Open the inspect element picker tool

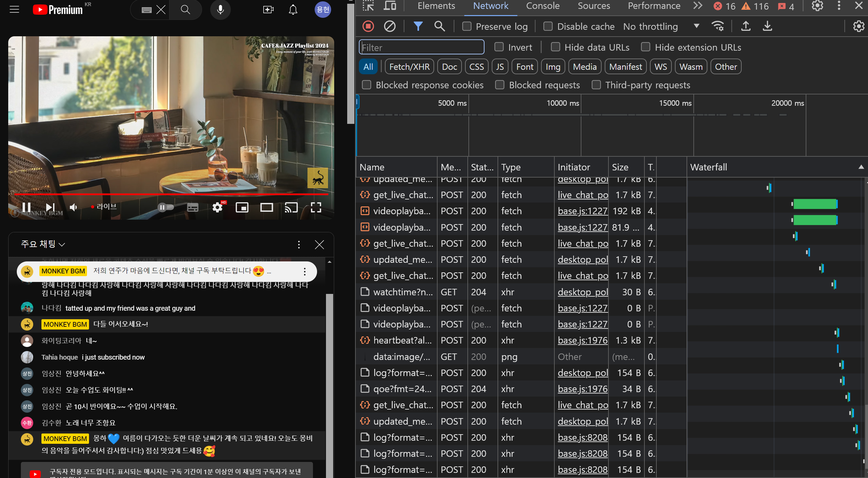[368, 6]
